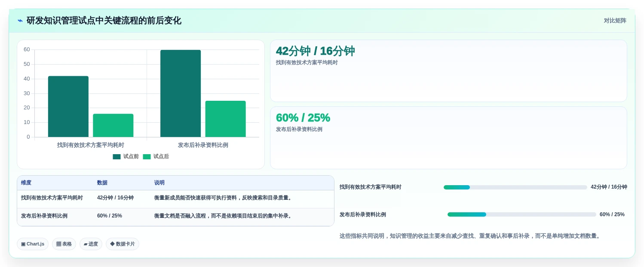Toggle the 试点前 legend item
This screenshot has height=267, width=644.
pos(126,157)
